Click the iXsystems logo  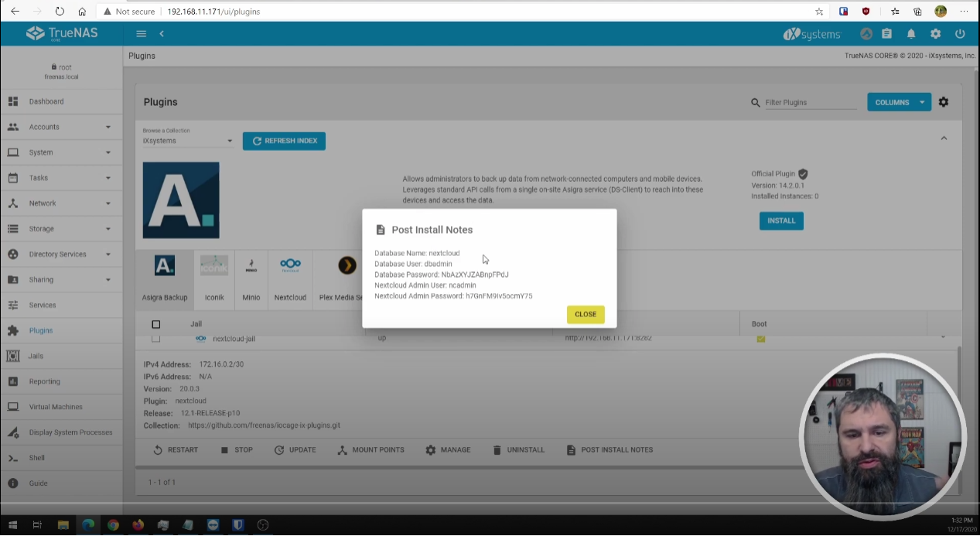[812, 34]
